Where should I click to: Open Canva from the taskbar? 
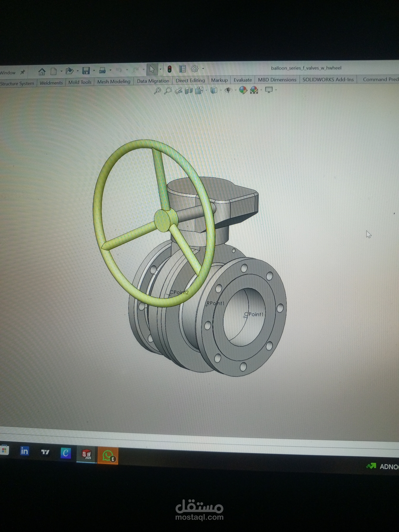tap(66, 453)
